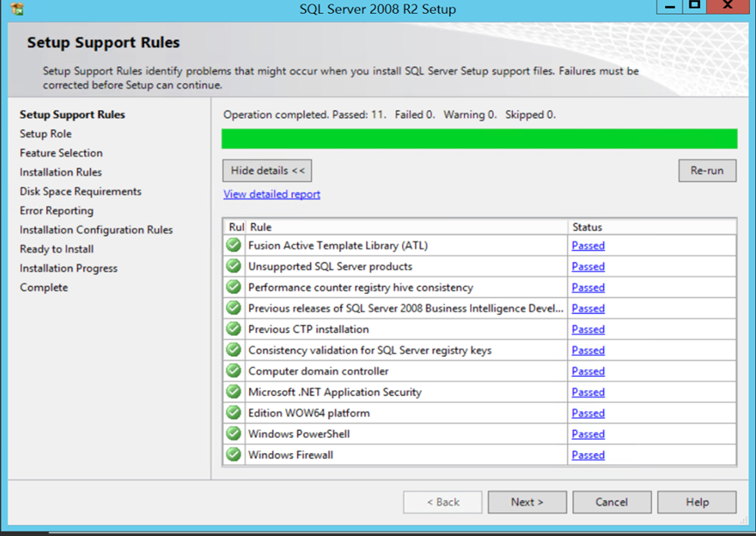This screenshot has width=756, height=536.
Task: Click the Fusion Active Template Library (ATL) rule name
Action: pyautogui.click(x=338, y=246)
